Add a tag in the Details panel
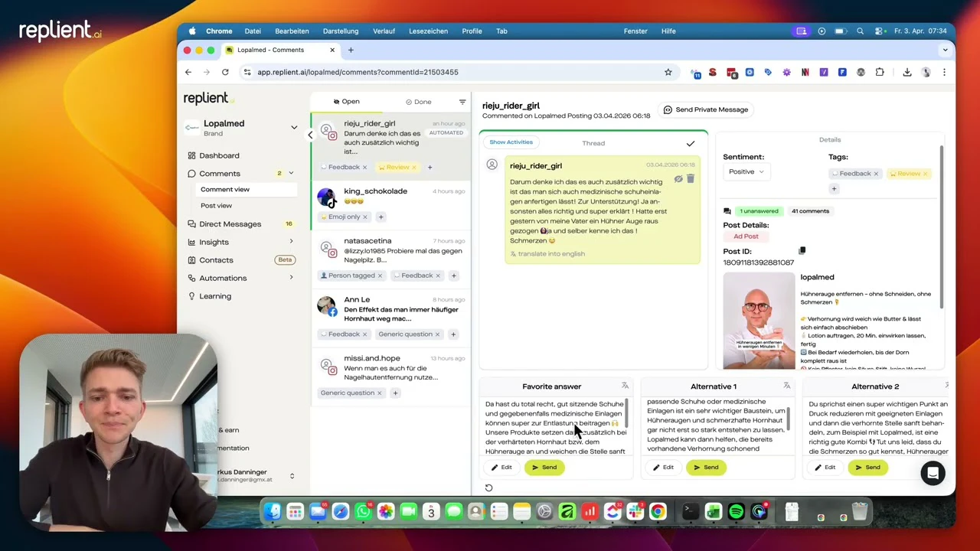 pyautogui.click(x=835, y=188)
